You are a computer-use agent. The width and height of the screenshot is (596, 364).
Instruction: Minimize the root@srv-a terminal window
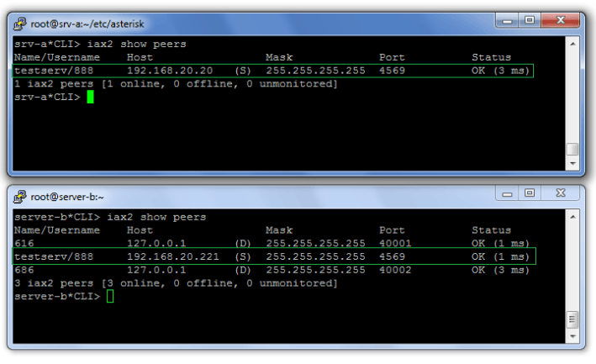pyautogui.click(x=507, y=20)
